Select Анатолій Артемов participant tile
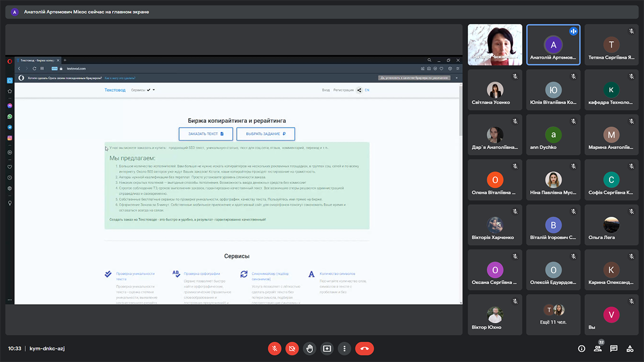644x362 pixels. 553,45
